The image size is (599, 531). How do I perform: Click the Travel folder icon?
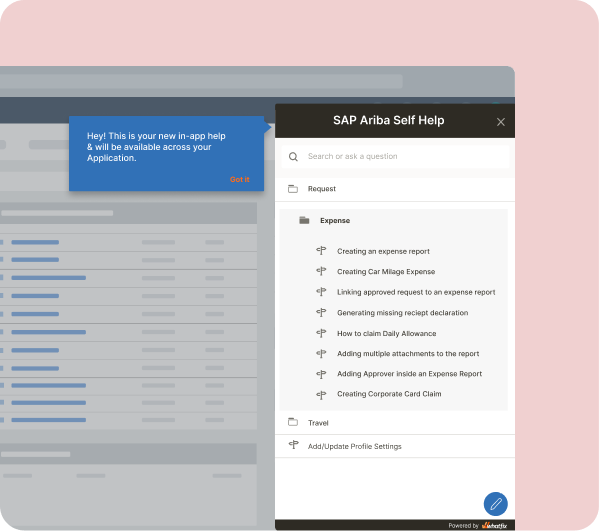click(x=293, y=422)
